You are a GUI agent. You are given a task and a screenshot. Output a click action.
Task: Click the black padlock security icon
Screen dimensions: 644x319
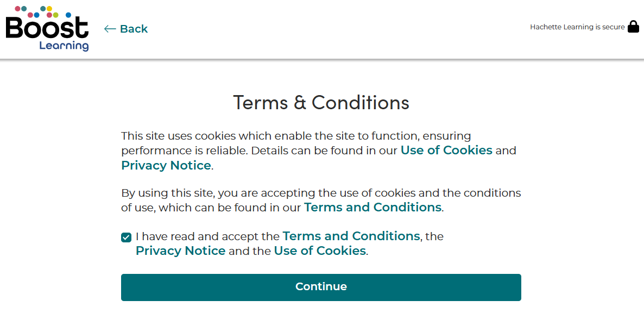pyautogui.click(x=634, y=27)
